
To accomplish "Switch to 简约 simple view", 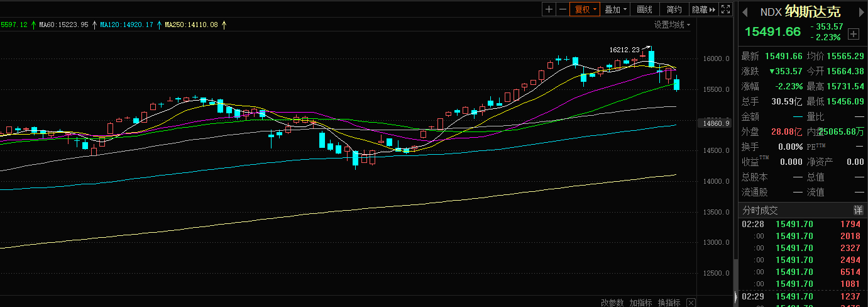I will [674, 9].
